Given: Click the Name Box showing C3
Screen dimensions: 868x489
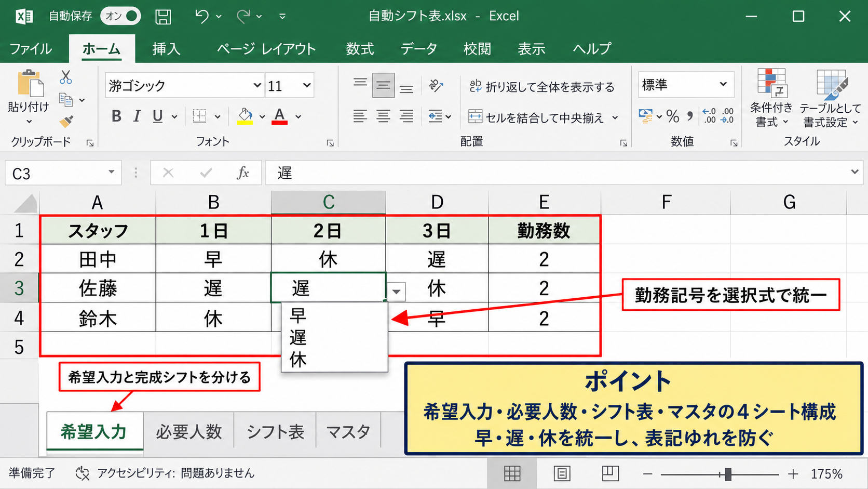Looking at the screenshot, I should click(63, 173).
